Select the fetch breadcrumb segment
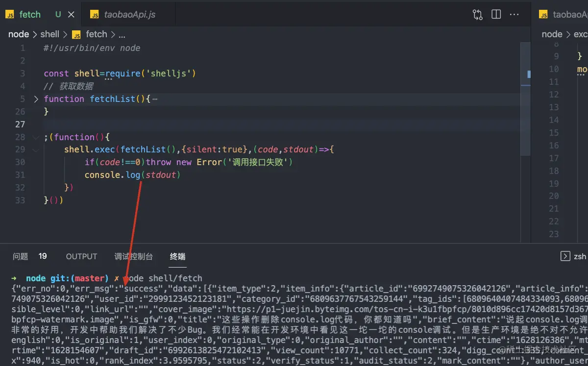The height and width of the screenshot is (366, 588). point(97,34)
